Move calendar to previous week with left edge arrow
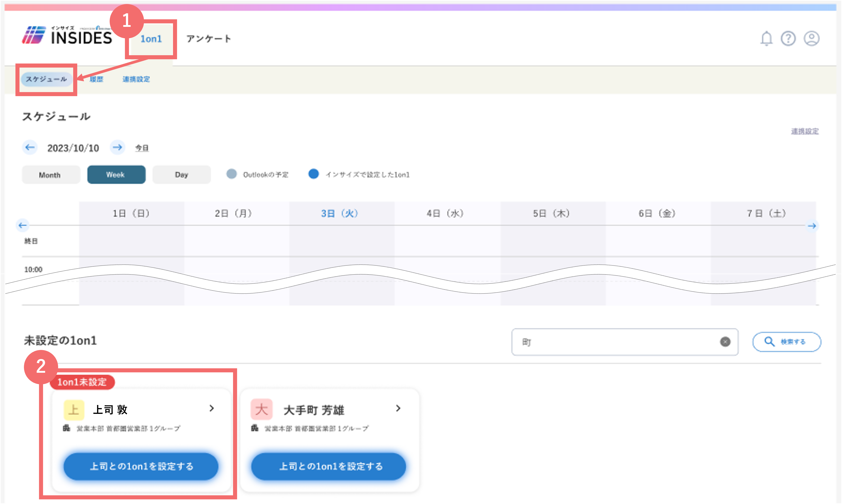Image resolution: width=842 pixels, height=504 pixels. [22, 225]
